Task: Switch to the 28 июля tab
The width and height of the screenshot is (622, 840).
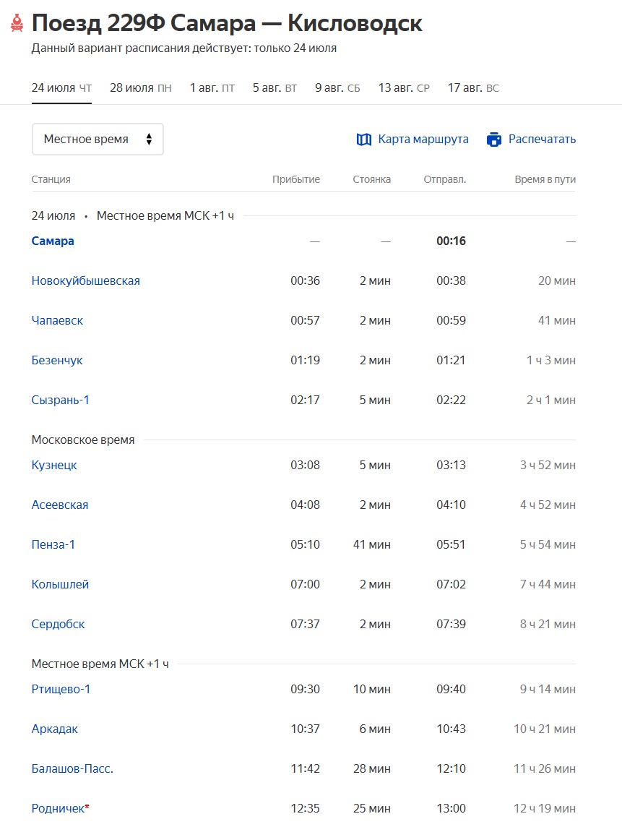Action: (140, 88)
